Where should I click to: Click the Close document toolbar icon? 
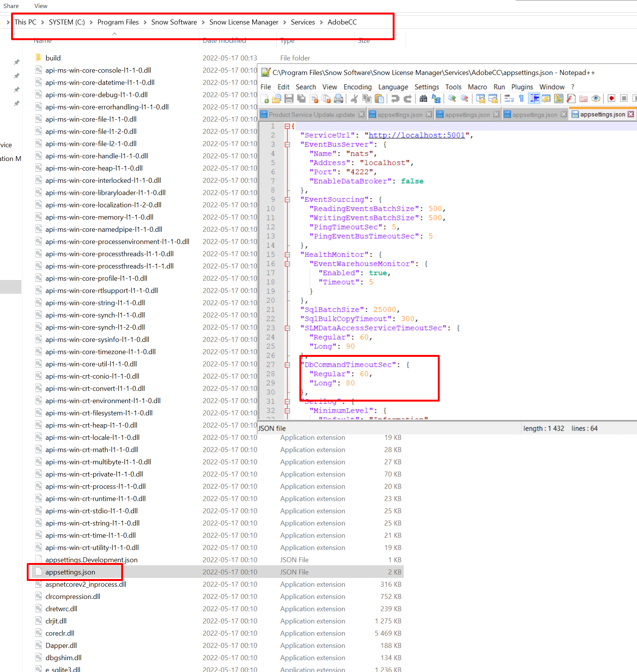314,99
